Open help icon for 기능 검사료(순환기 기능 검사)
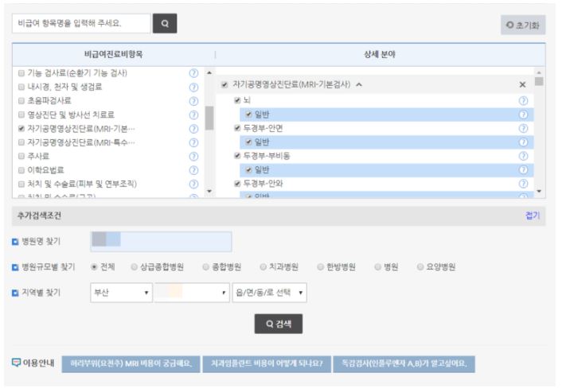562x392 pixels. (193, 73)
